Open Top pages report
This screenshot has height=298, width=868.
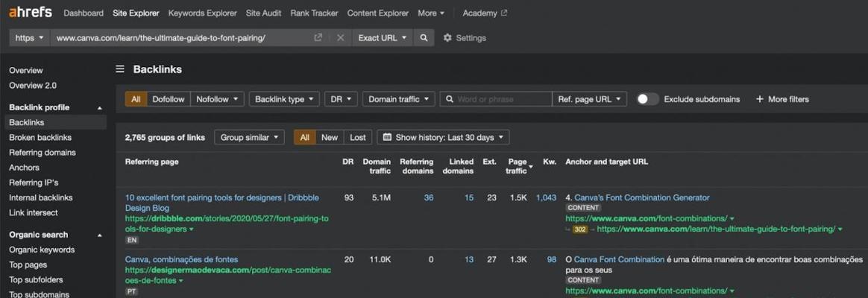click(28, 264)
